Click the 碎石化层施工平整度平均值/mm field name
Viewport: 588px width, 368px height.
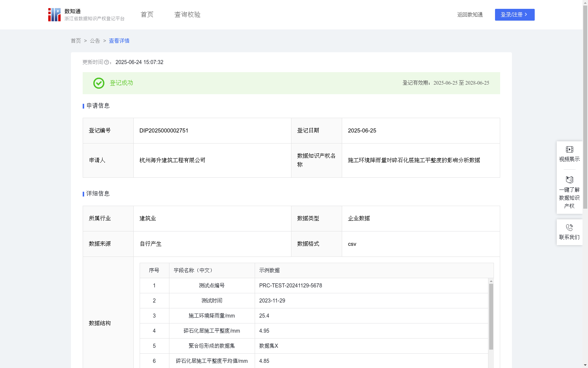pyautogui.click(x=212, y=361)
